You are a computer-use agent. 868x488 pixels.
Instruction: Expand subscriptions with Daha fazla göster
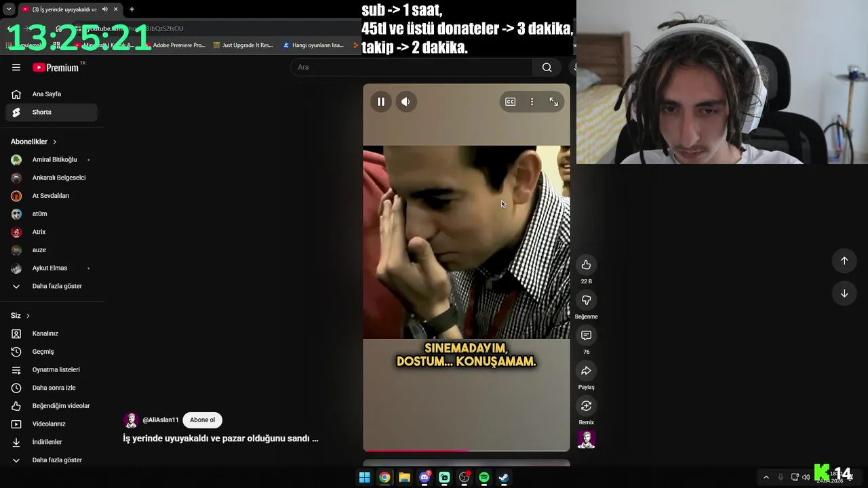coord(52,286)
